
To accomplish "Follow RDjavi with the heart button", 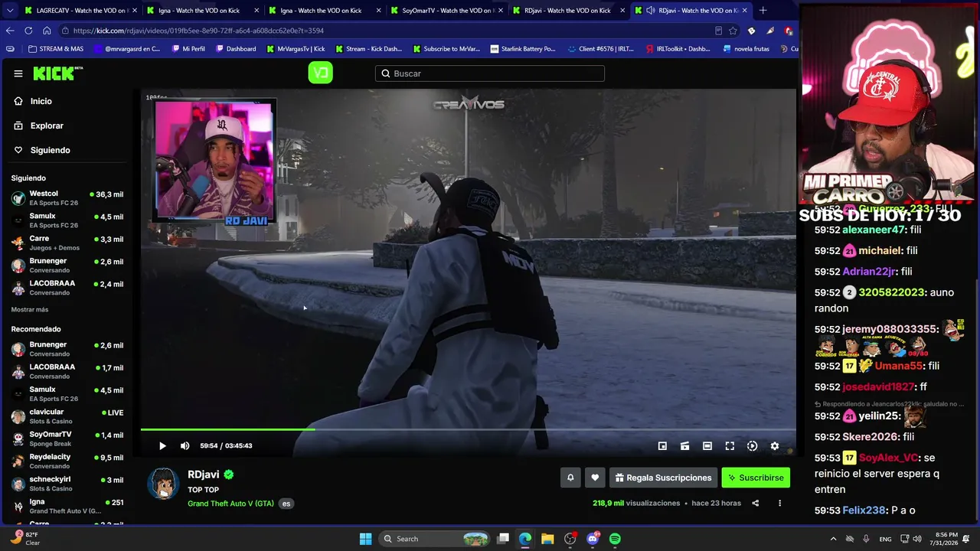I will 595,478.
